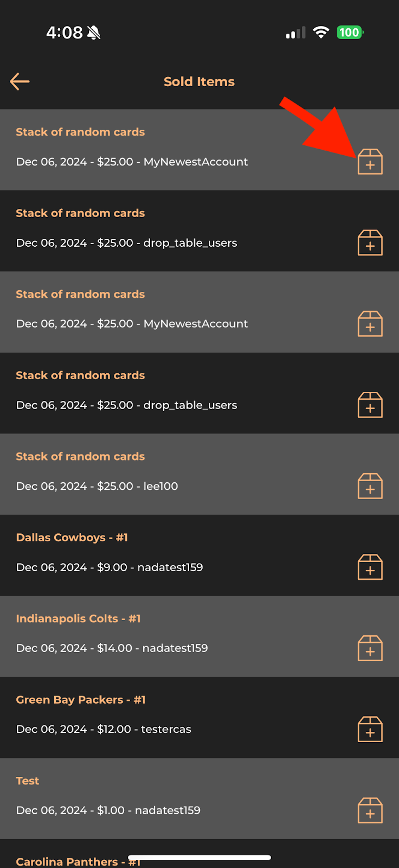399x868 pixels.
Task: Tap the package icon for the lee100 sale
Action: (x=370, y=486)
